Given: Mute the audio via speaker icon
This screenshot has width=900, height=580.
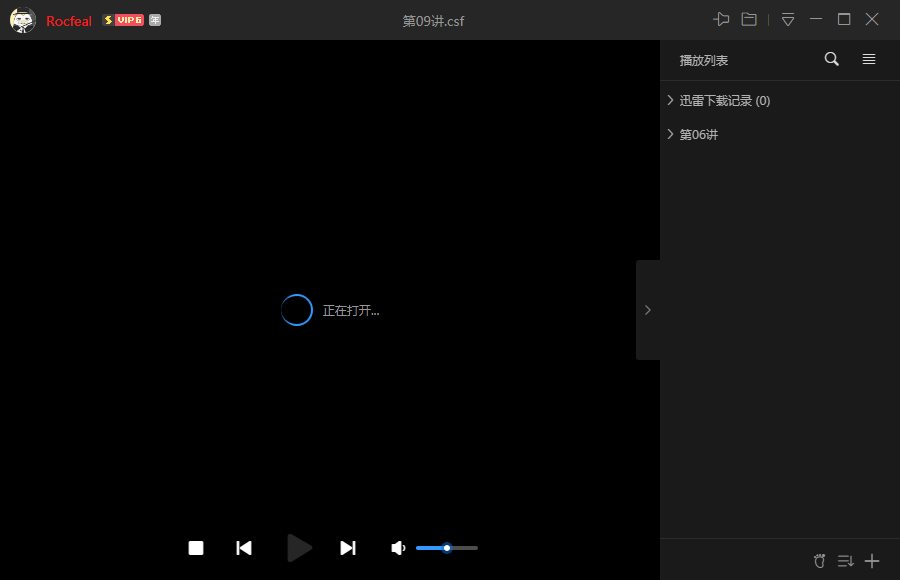Looking at the screenshot, I should pyautogui.click(x=398, y=548).
